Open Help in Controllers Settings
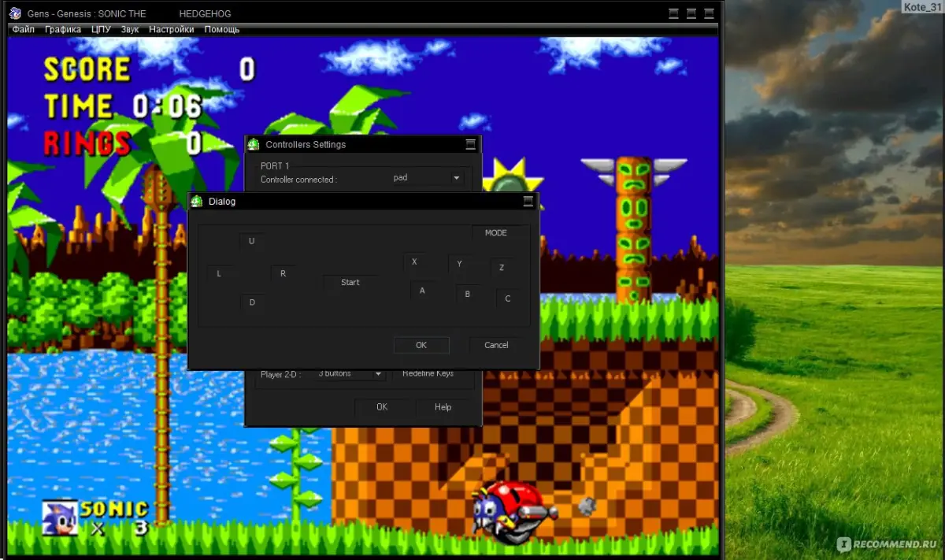The height and width of the screenshot is (560, 945). coord(443,407)
